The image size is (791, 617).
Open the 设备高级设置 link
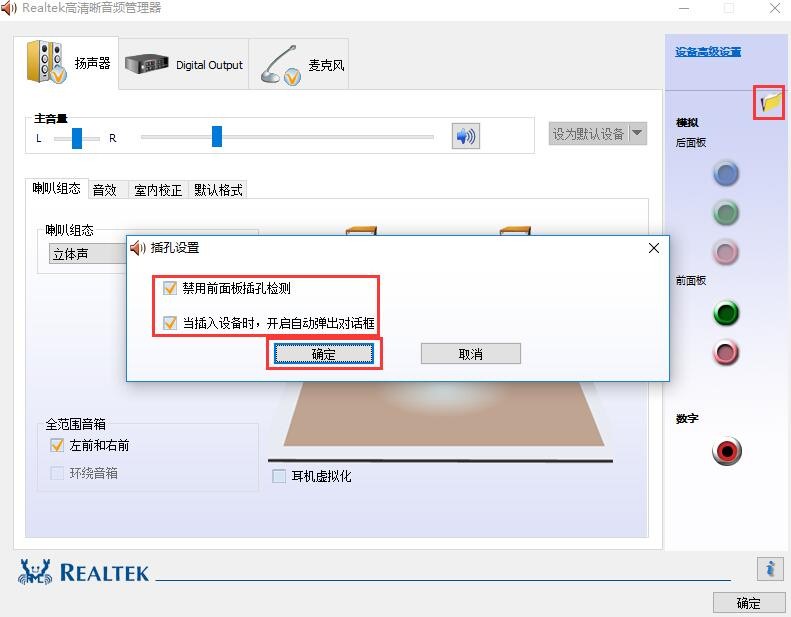tap(708, 52)
